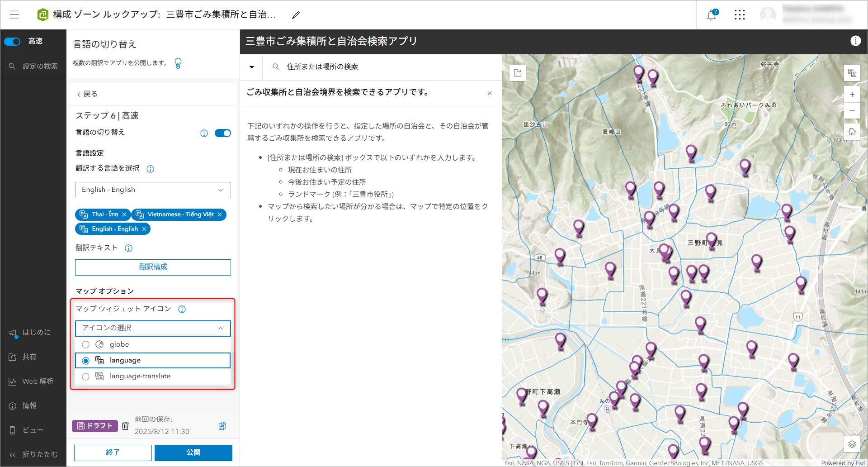Screen dimensions: 868x467
Task: Return map to home extent
Action: [x=852, y=132]
